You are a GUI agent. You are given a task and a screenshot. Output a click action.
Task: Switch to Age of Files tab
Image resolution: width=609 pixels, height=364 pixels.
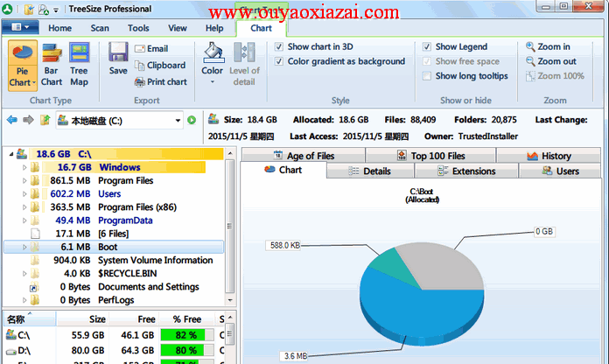click(304, 156)
